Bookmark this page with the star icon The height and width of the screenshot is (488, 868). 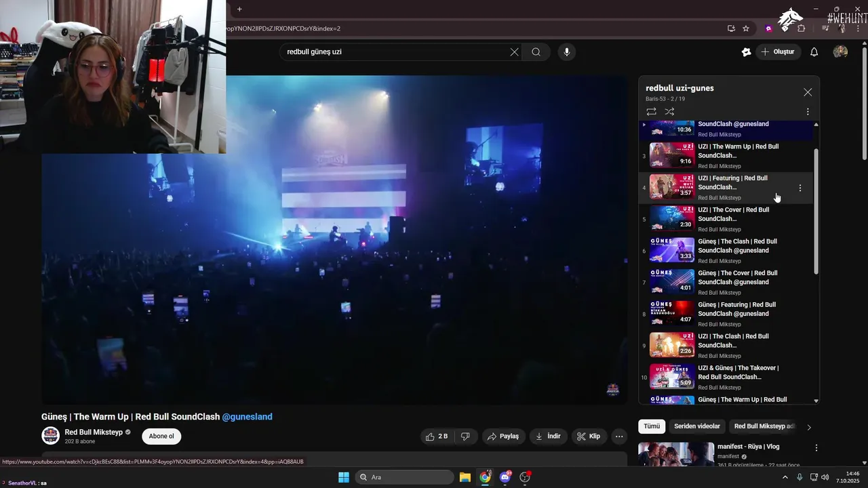click(746, 28)
